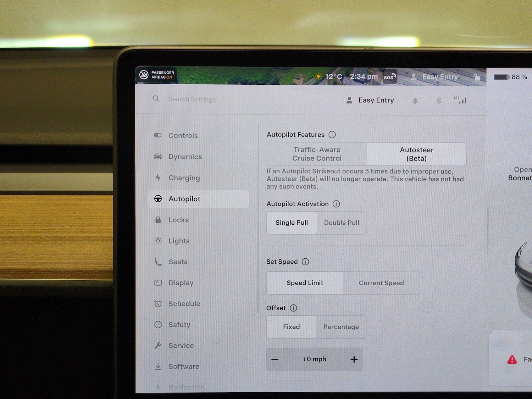Open Bluetooth settings via the Bluetooth icon
532x399 pixels.
pos(438,100)
